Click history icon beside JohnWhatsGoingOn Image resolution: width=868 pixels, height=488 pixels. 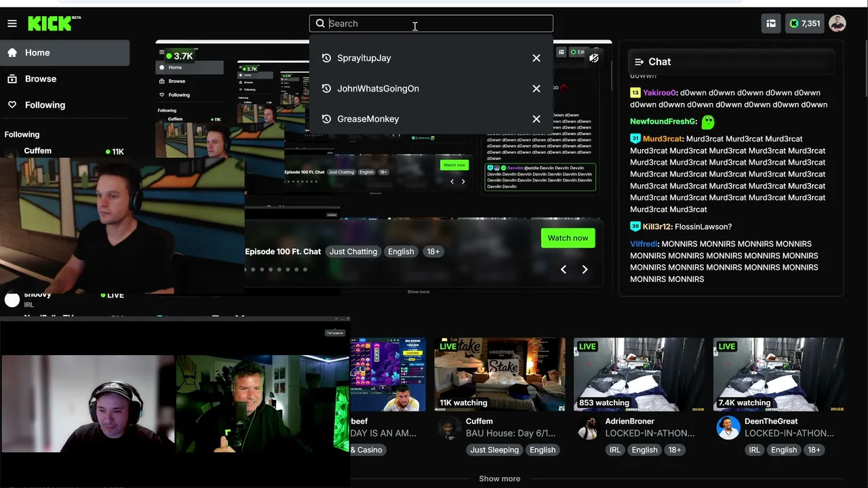326,89
